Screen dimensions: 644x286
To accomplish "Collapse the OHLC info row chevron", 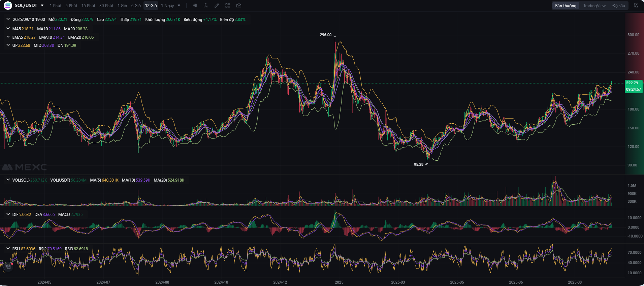I will [8, 19].
